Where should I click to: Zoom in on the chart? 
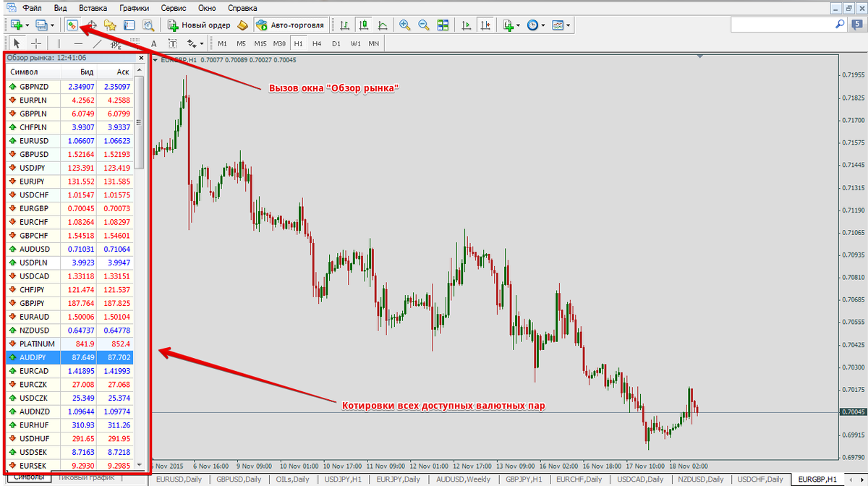point(404,25)
